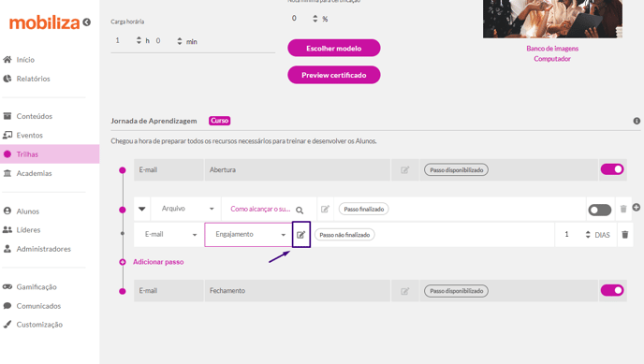This screenshot has width=644, height=364.
Task: Collapse sidebar with arrow beside mobiliza logo
Action: [x=87, y=22]
